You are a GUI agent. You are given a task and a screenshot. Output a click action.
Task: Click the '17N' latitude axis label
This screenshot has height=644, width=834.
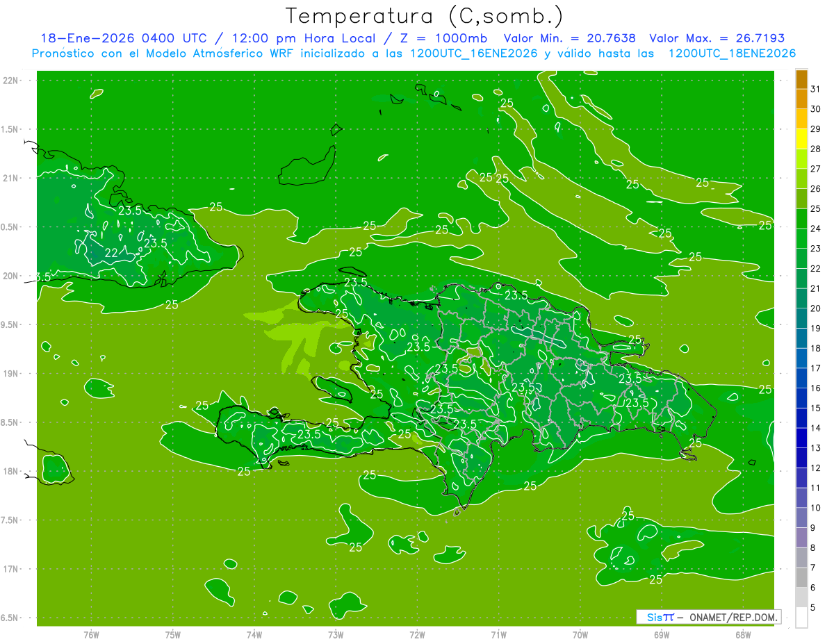tap(11, 569)
